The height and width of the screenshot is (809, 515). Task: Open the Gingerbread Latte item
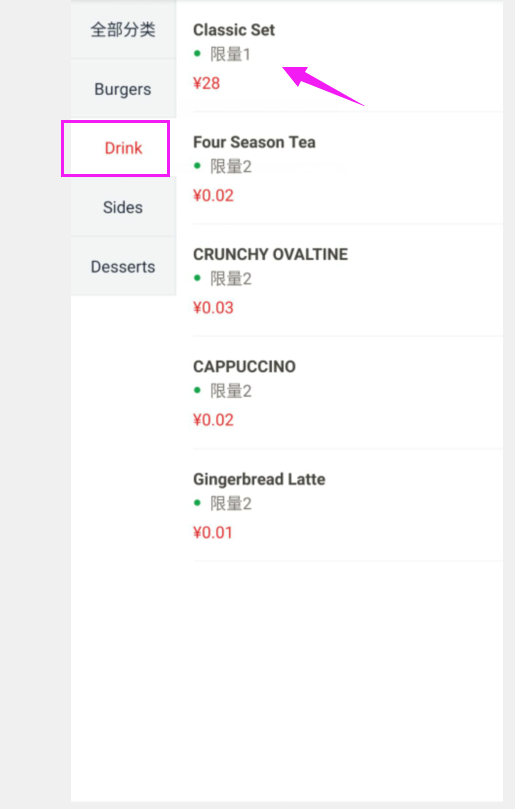(348, 505)
